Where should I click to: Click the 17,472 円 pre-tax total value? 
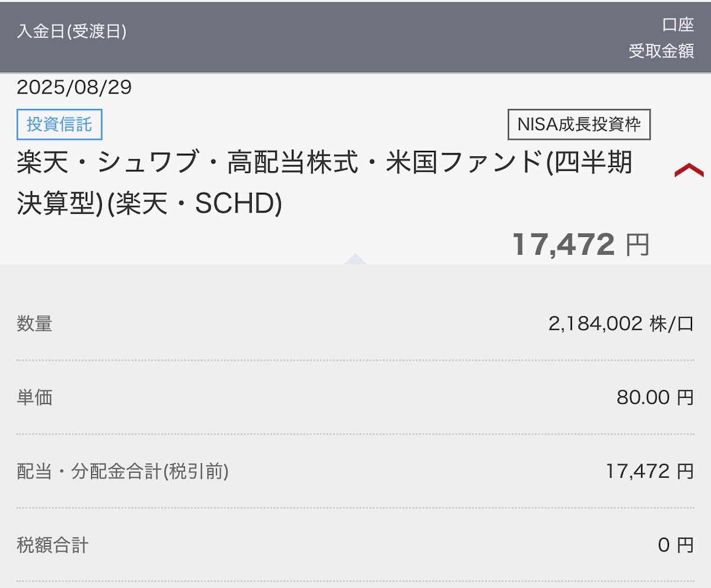pyautogui.click(x=649, y=471)
